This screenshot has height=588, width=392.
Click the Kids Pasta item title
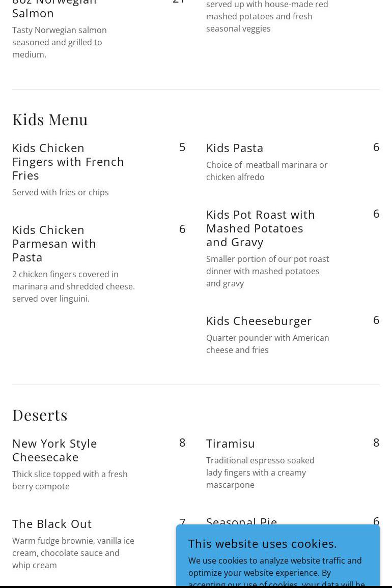[x=235, y=148]
